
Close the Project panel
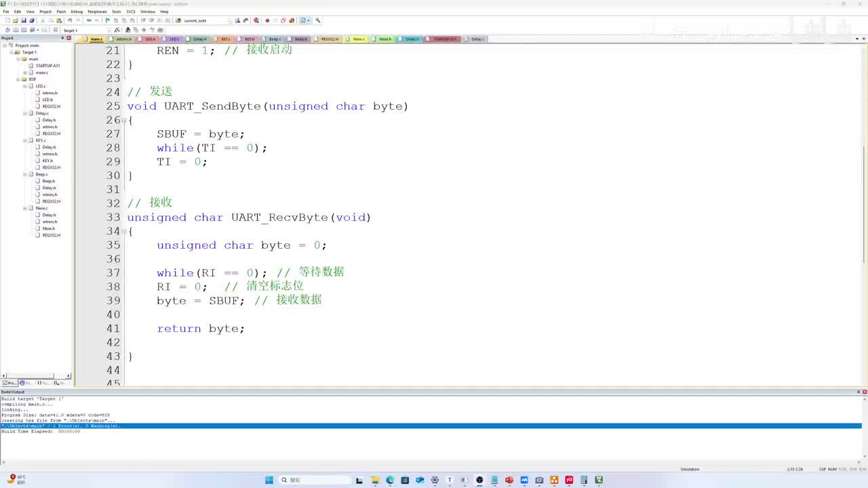(x=69, y=38)
